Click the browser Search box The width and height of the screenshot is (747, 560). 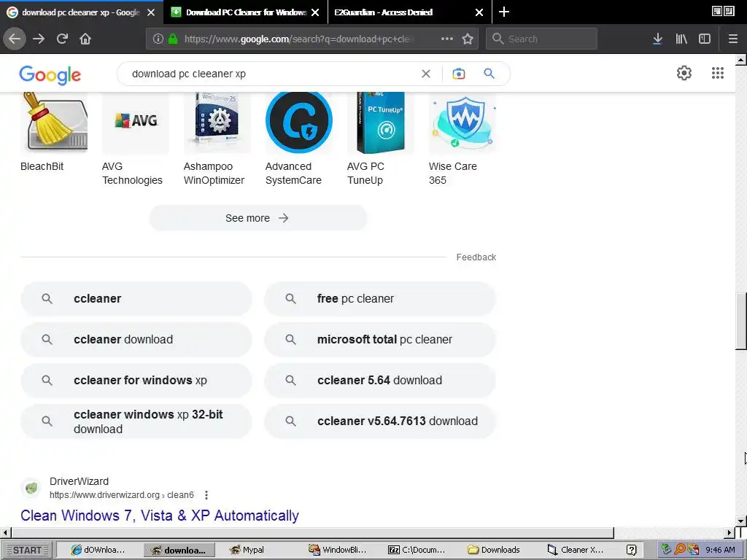541,39
